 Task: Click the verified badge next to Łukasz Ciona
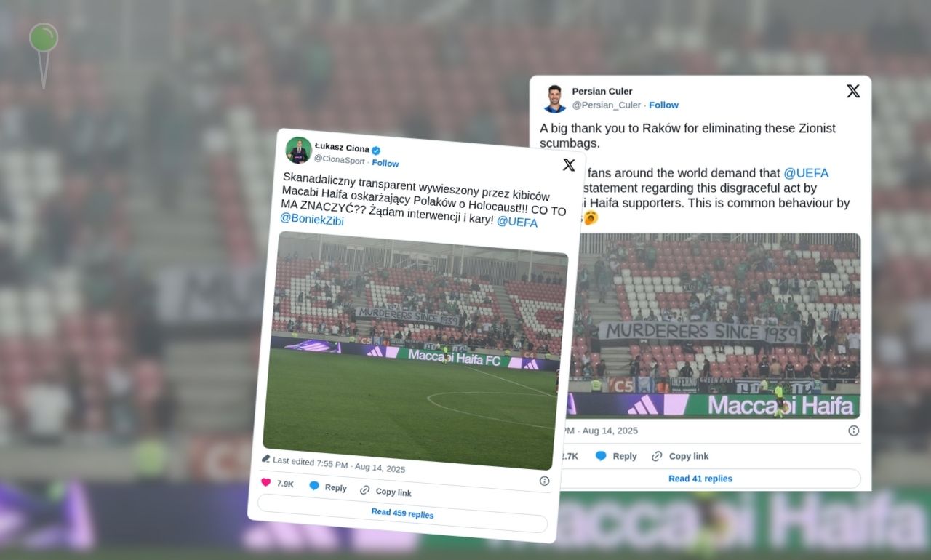[x=376, y=151]
